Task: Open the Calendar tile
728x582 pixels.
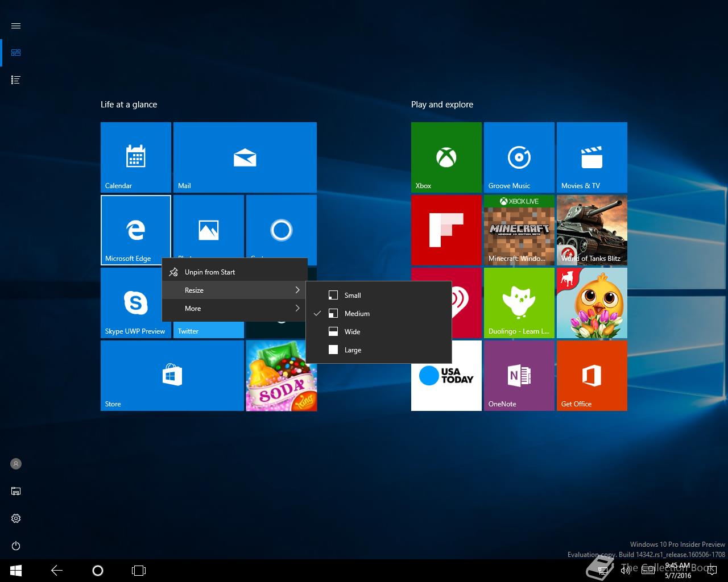Action: 136,157
